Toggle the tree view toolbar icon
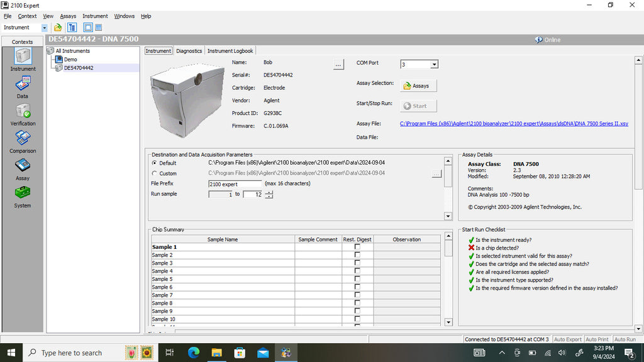644x362 pixels. (72, 28)
